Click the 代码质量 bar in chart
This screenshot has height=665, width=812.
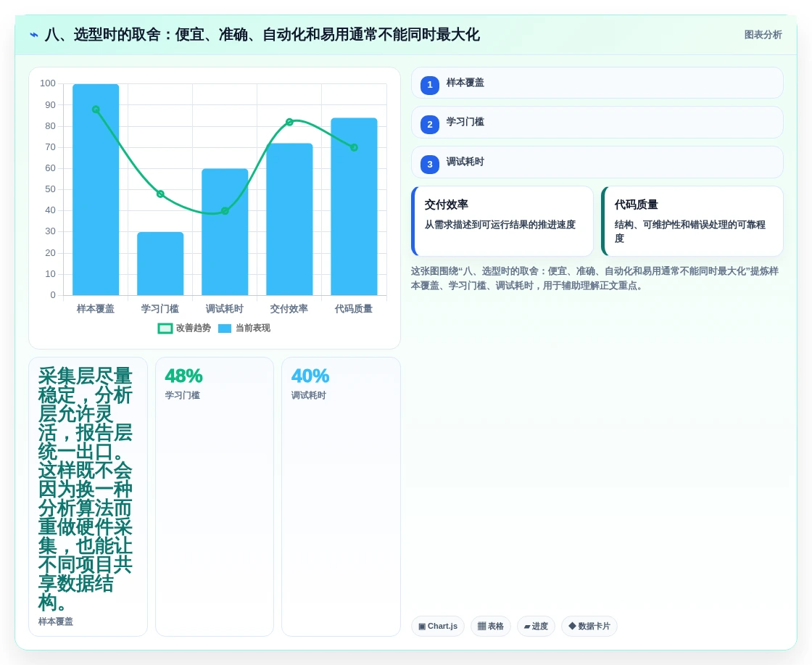point(355,207)
